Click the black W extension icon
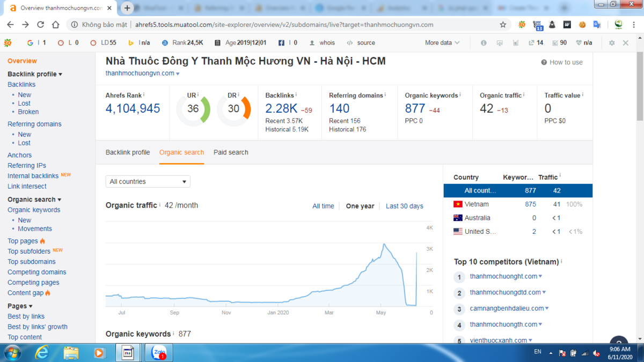The width and height of the screenshot is (644, 362). tap(567, 25)
